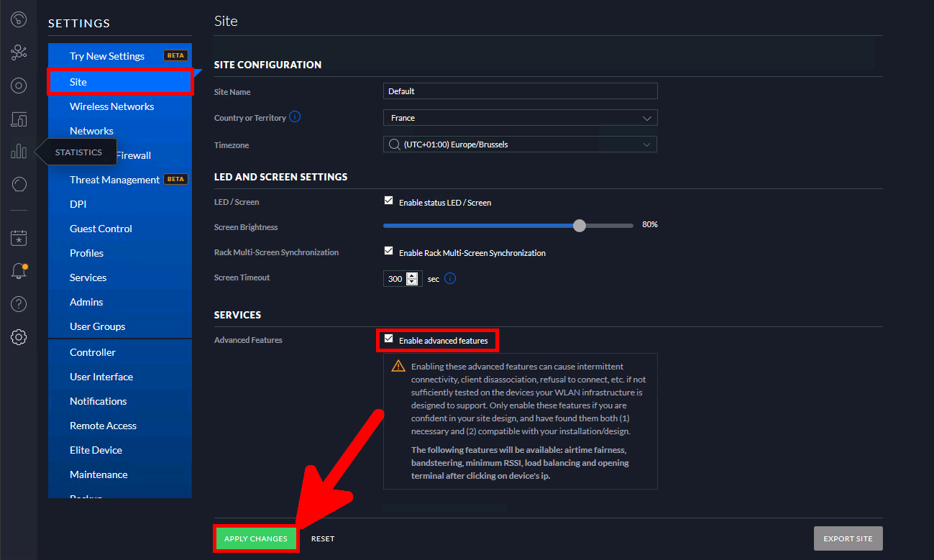The width and height of the screenshot is (934, 560).
Task: Expand the Timezone selector
Action: (520, 144)
